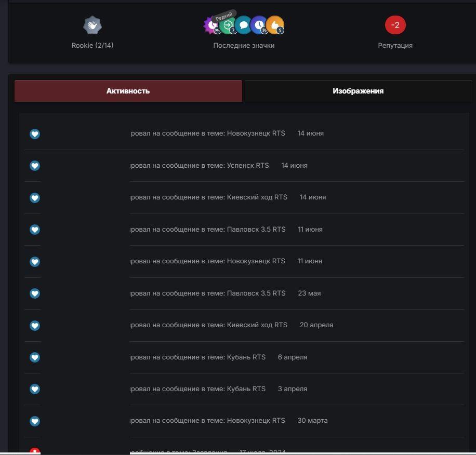Open the Успенск RTS topic link
Viewport: 476px width, 455px height.
pos(248,165)
